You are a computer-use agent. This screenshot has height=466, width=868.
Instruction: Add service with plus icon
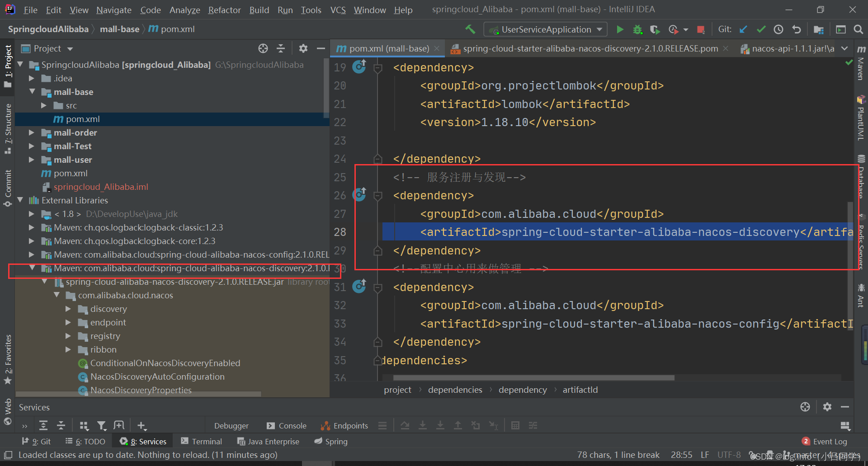142,425
